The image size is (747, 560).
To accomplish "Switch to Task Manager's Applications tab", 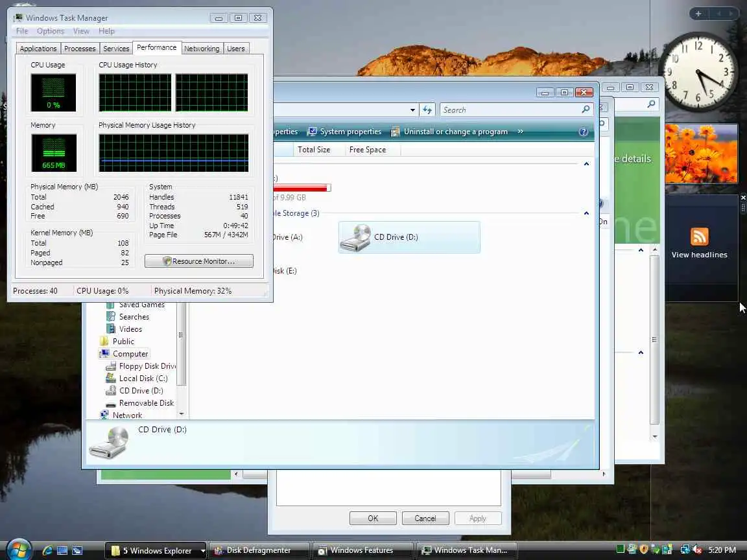I will click(38, 49).
